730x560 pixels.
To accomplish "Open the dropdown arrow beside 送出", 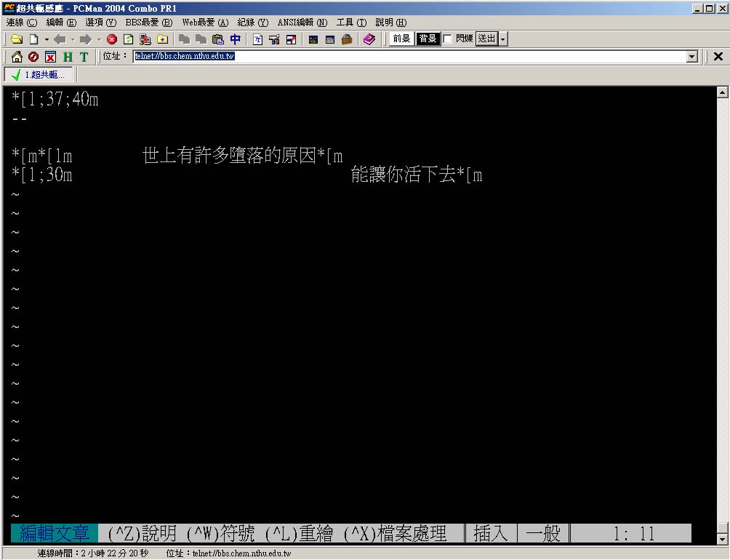I will point(502,39).
